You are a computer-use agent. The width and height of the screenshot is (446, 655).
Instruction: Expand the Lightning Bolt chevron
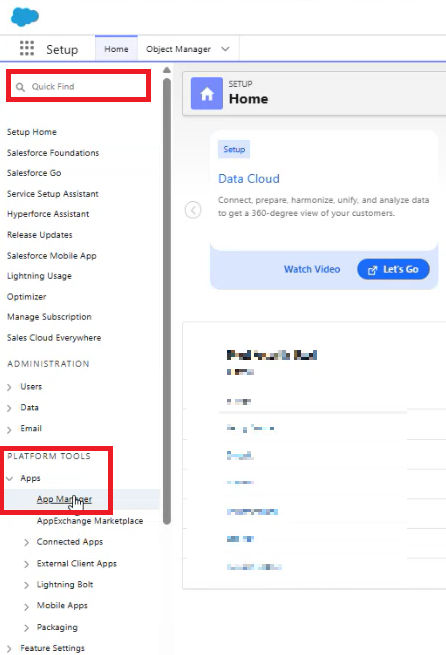click(x=26, y=585)
